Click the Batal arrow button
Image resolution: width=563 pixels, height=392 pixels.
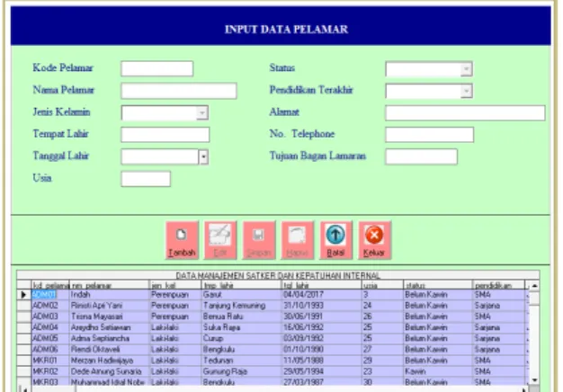coord(335,240)
